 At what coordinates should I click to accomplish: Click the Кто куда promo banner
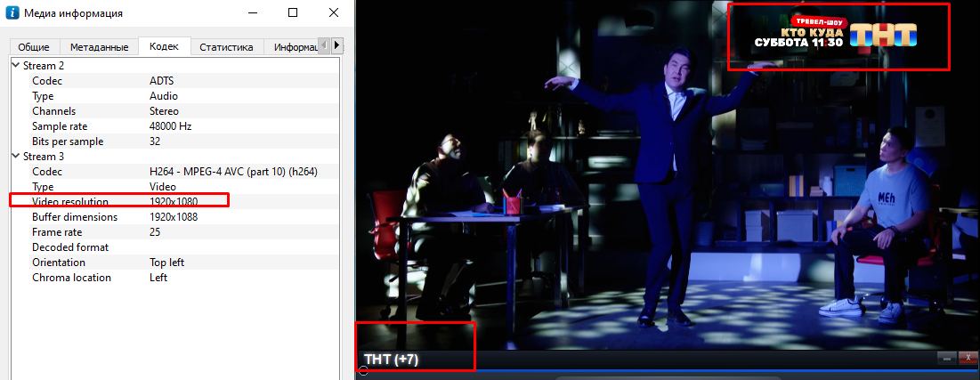(799, 36)
